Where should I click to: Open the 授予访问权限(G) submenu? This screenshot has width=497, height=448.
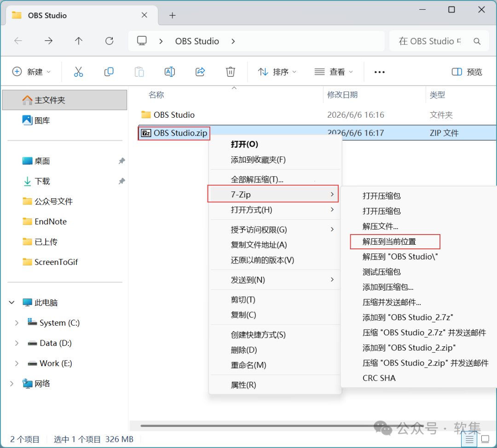[x=275, y=230]
